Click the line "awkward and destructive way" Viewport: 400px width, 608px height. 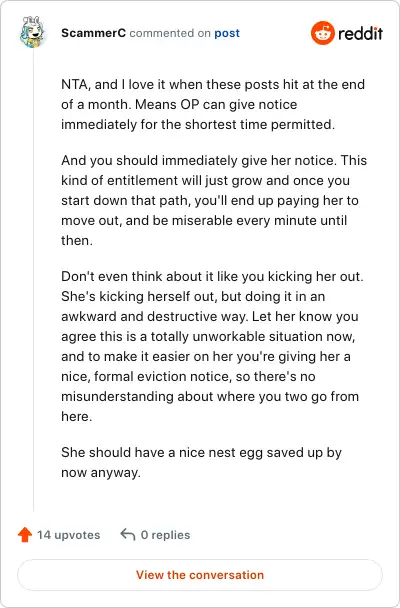pyautogui.click(x=210, y=316)
